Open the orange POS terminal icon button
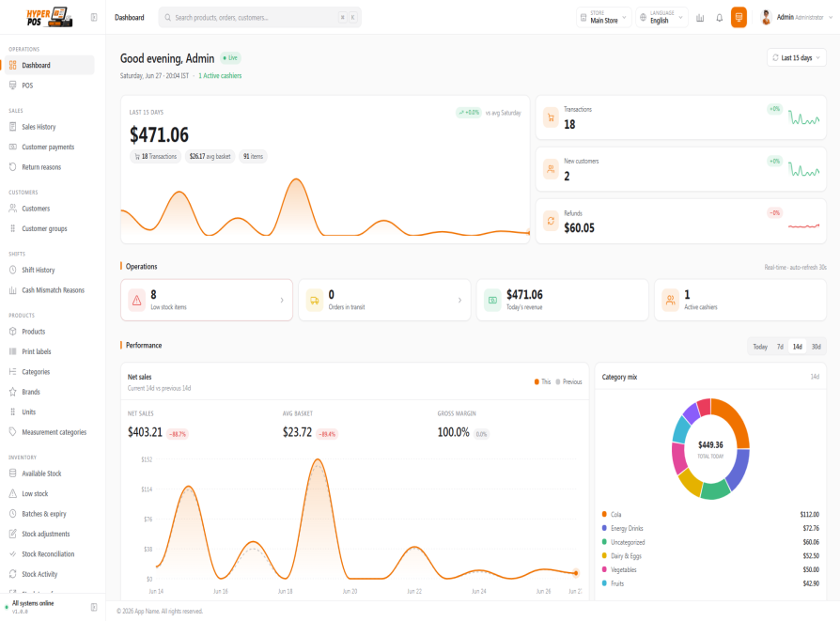 739,18
